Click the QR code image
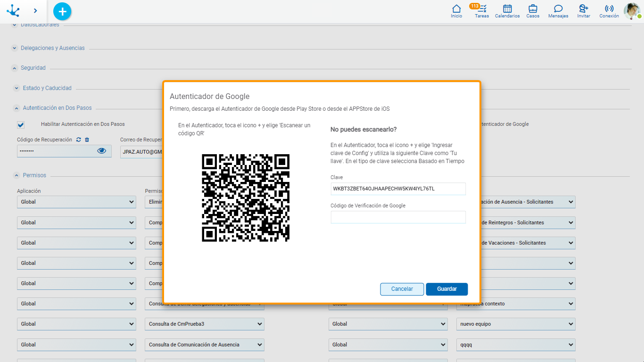This screenshot has height=362, width=644. [x=246, y=198]
